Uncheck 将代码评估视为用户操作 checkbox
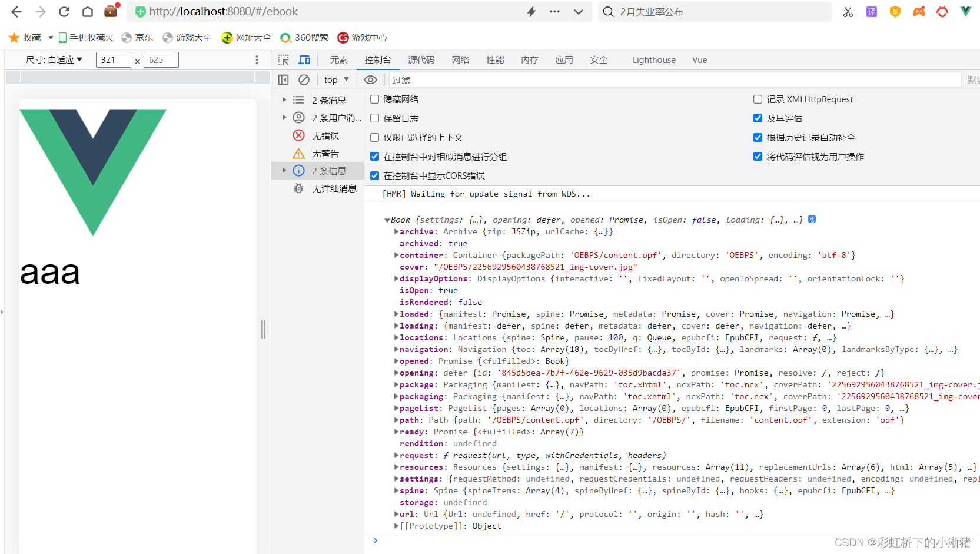 (758, 157)
